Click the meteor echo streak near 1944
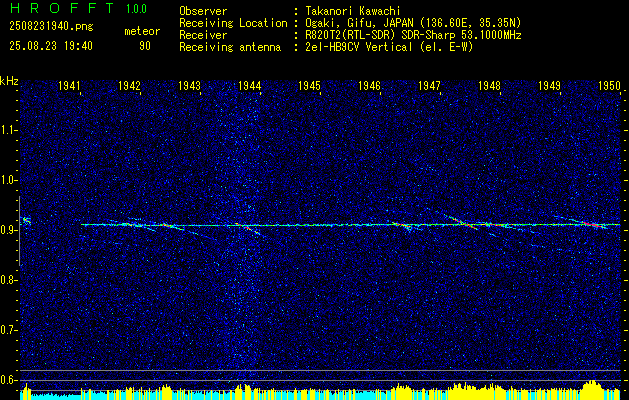This screenshot has height=400, width=629. (x=250, y=229)
